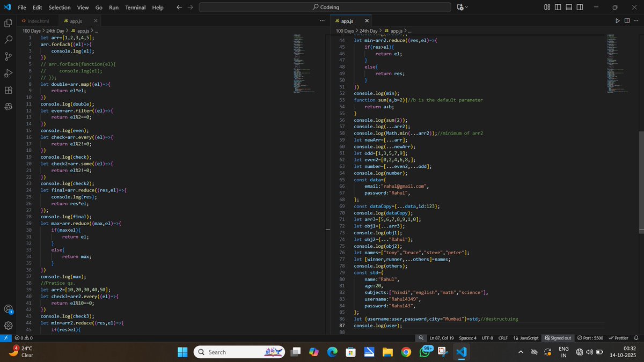Open the Source Control view
644x362 pixels.
pos(8,56)
